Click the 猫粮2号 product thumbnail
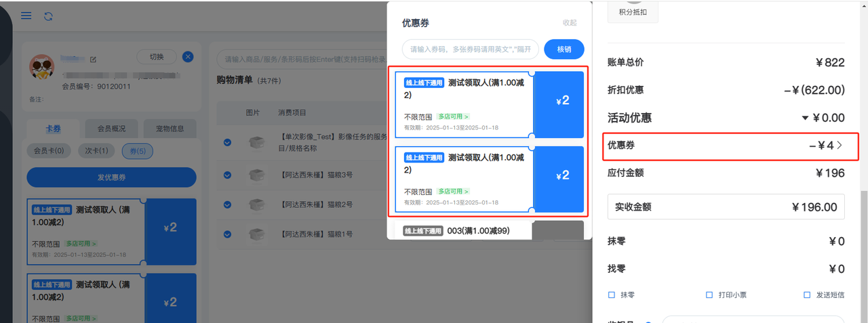The width and height of the screenshot is (868, 323). [256, 204]
